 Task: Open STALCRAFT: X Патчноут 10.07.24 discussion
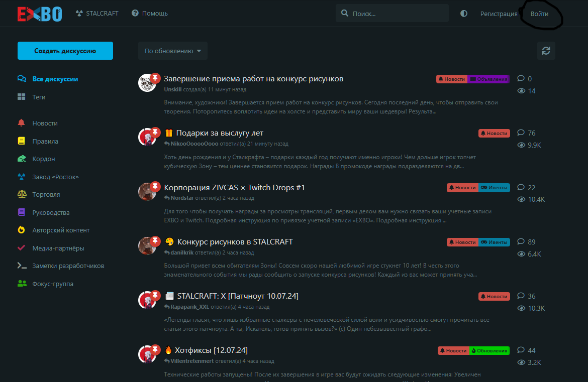(x=238, y=296)
